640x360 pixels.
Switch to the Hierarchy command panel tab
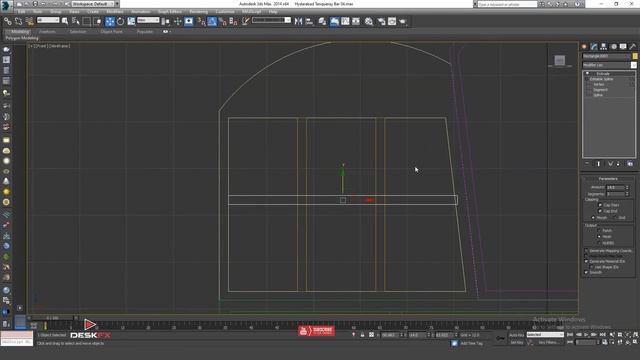click(604, 47)
